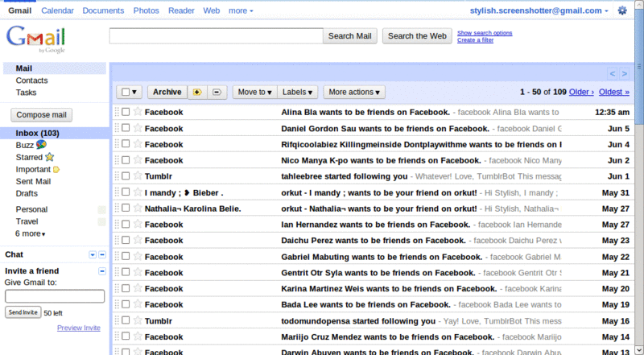Tick checkbox for Daniel Gordon Sau email
The image size is (644, 355).
coord(126,128)
